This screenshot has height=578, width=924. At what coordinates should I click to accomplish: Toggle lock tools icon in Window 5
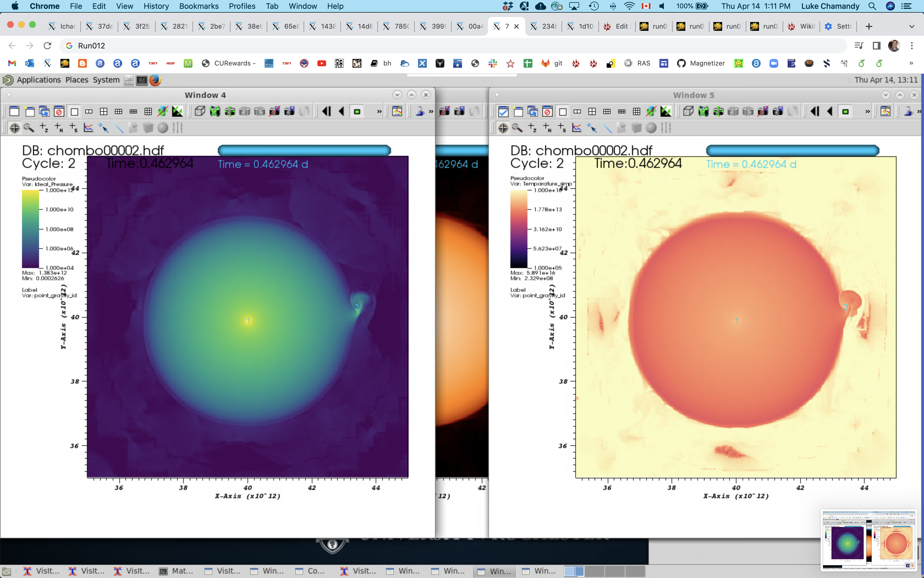click(x=651, y=111)
